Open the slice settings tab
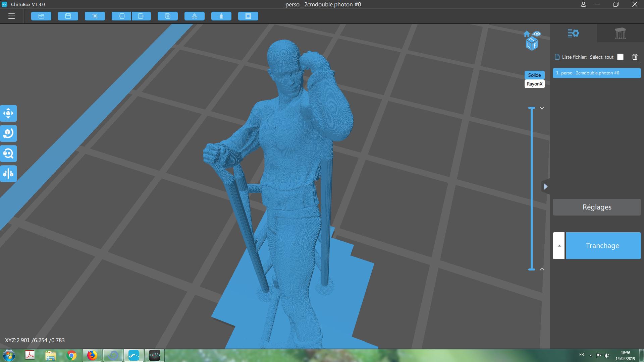The image size is (644, 362). 574,33
